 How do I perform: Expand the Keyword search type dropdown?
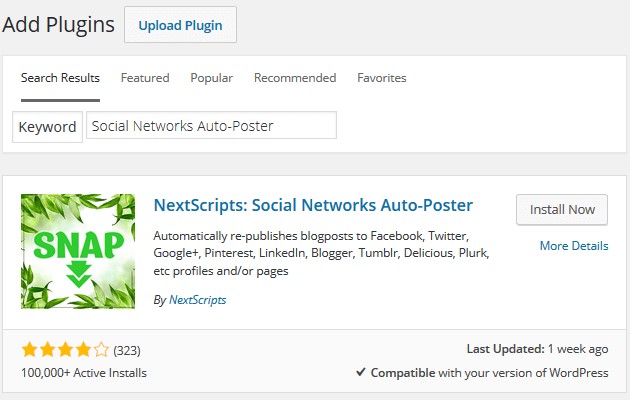tap(47, 127)
